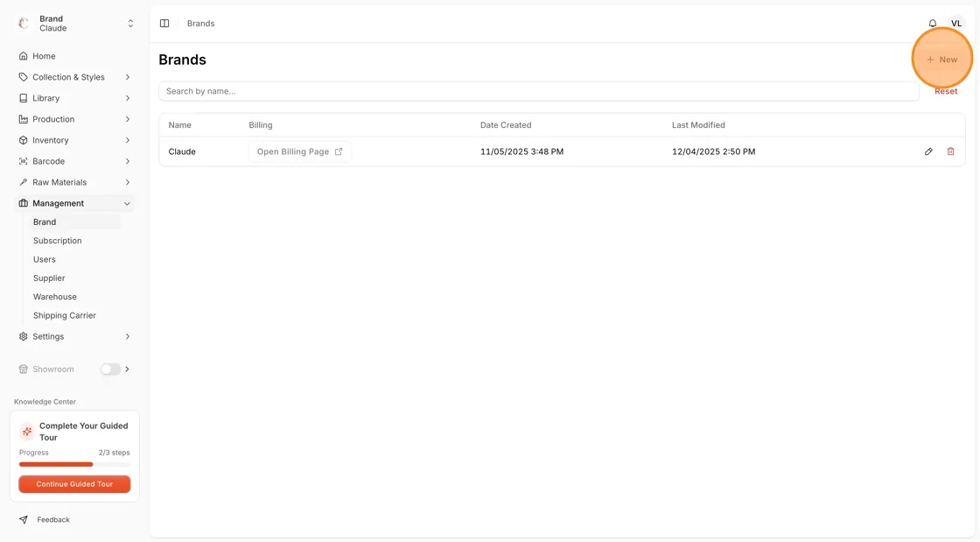
Task: Click Open Billing Page button
Action: point(300,151)
